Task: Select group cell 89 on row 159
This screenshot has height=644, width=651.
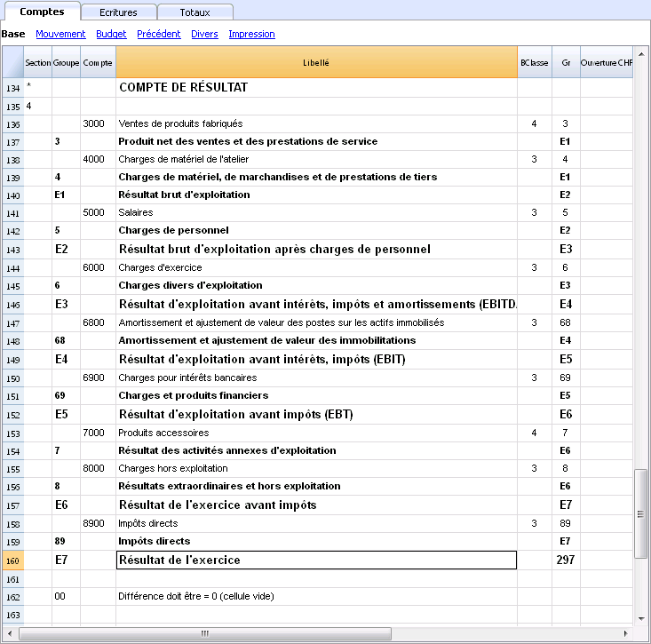Action: (x=66, y=542)
